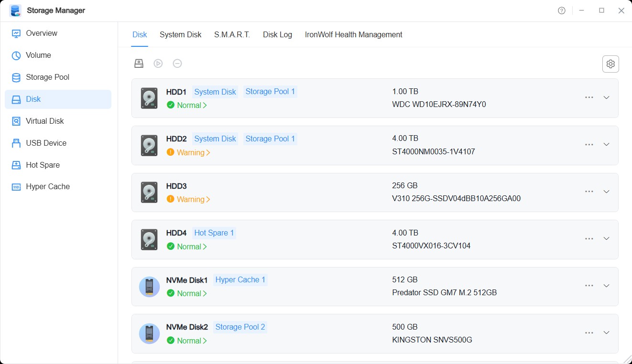Expand details for HDD1
Viewport: 632px width, 364px height.
[606, 98]
